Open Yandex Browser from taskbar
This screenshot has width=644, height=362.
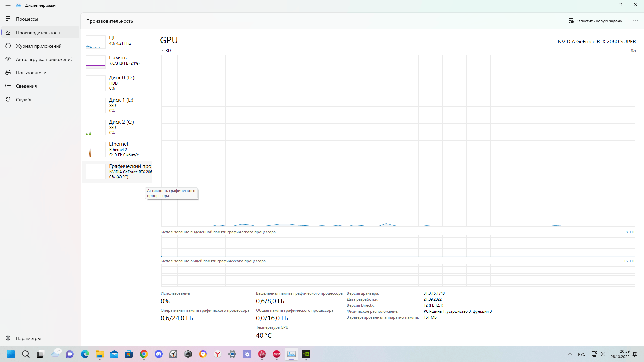click(x=218, y=354)
